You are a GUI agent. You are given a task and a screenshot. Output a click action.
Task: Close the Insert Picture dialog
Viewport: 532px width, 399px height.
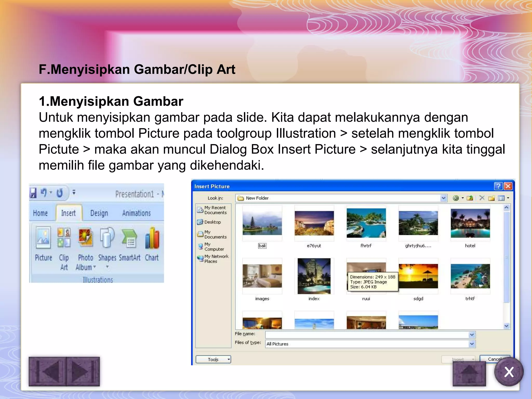pos(508,186)
